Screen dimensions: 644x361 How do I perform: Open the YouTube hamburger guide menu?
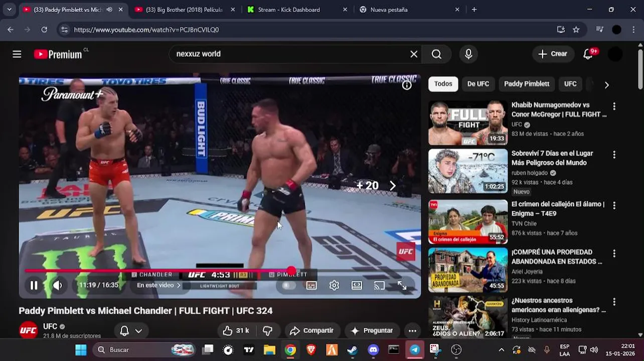point(17,54)
